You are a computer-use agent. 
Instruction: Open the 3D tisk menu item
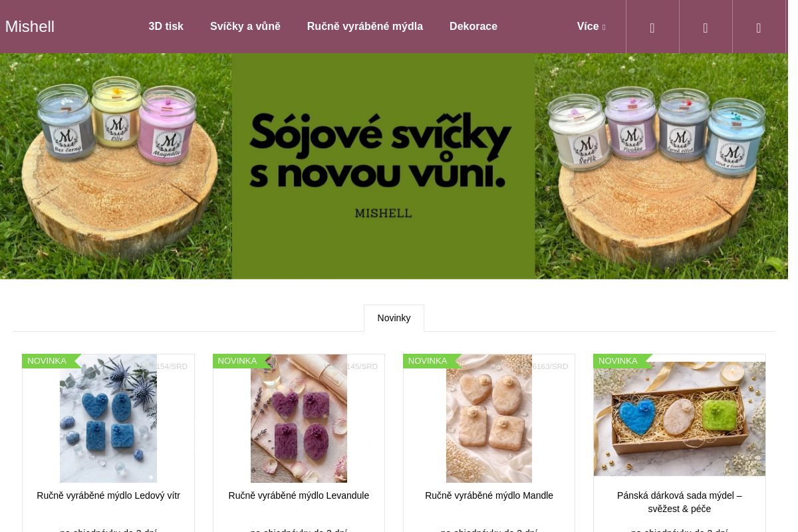coord(166,27)
